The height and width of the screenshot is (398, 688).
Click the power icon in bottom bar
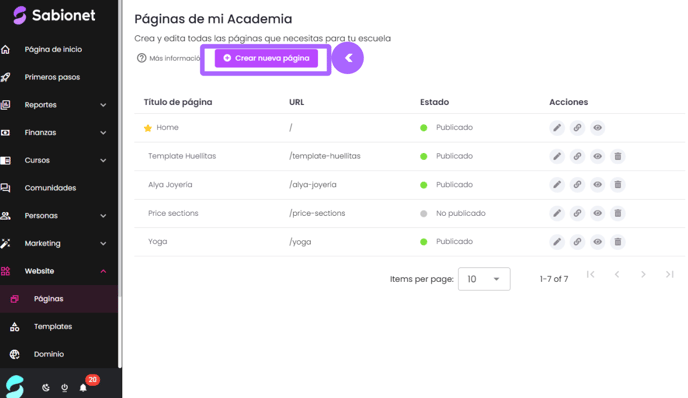click(x=64, y=387)
